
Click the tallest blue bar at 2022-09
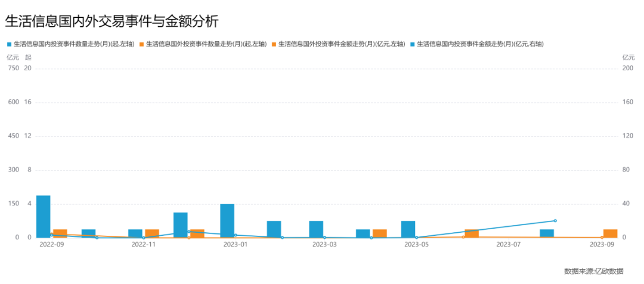coord(43,216)
